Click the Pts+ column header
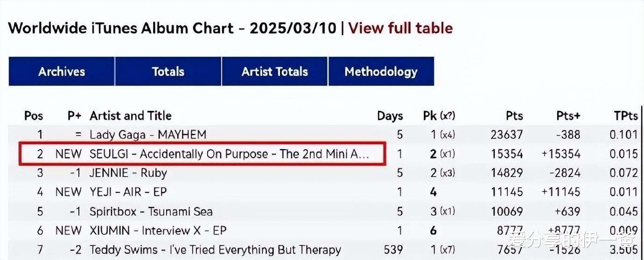The width and height of the screenshot is (644, 260). point(568,116)
